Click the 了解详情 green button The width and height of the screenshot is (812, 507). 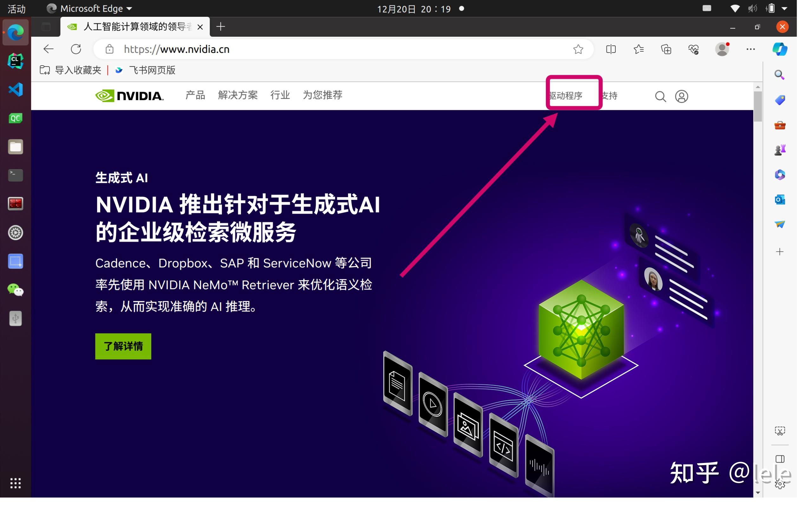point(123,346)
